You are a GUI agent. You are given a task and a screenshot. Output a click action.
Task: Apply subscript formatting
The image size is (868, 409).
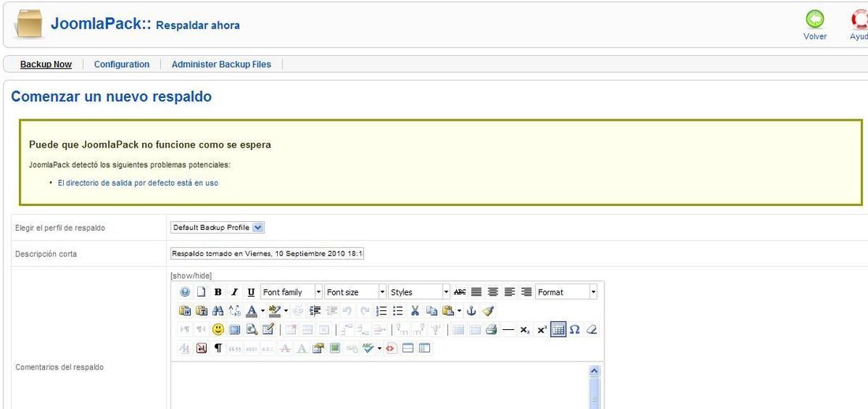click(x=525, y=330)
